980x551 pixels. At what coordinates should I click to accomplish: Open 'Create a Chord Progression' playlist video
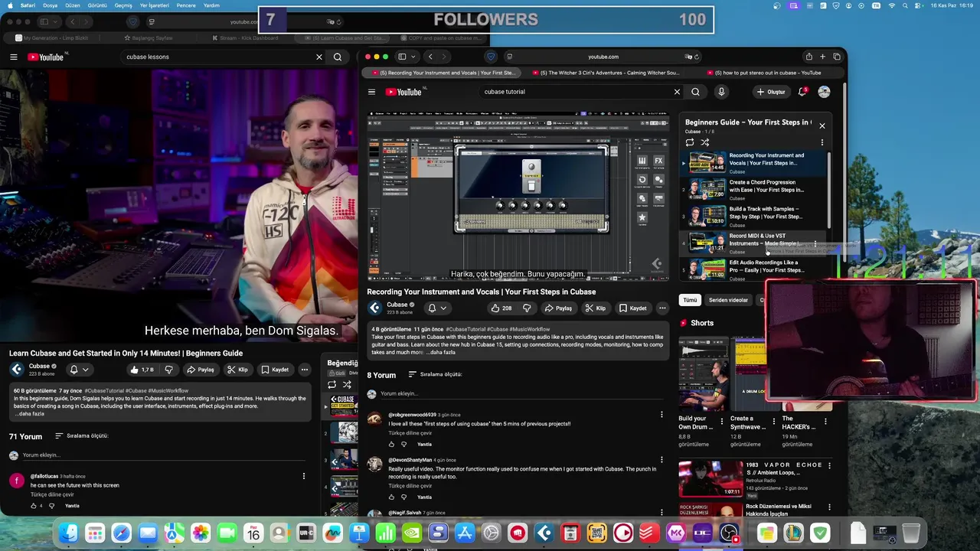pyautogui.click(x=754, y=189)
